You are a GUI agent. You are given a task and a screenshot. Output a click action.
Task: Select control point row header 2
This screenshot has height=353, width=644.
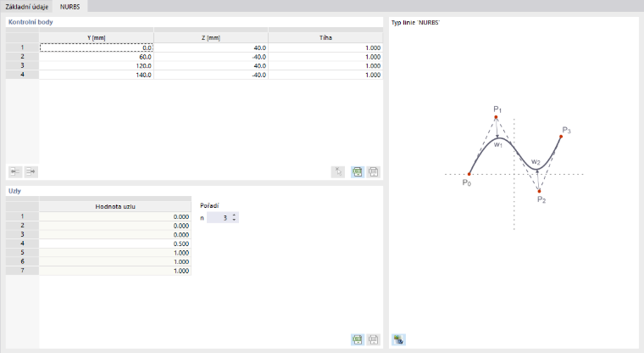tap(22, 57)
